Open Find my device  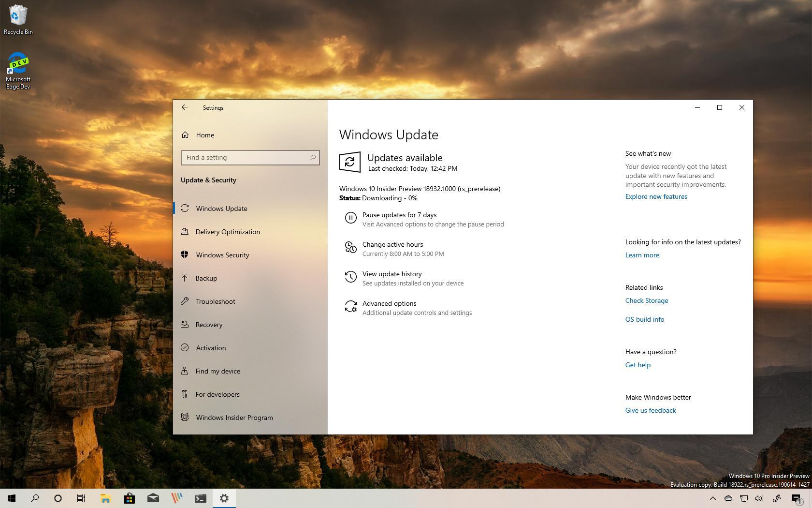pos(250,371)
